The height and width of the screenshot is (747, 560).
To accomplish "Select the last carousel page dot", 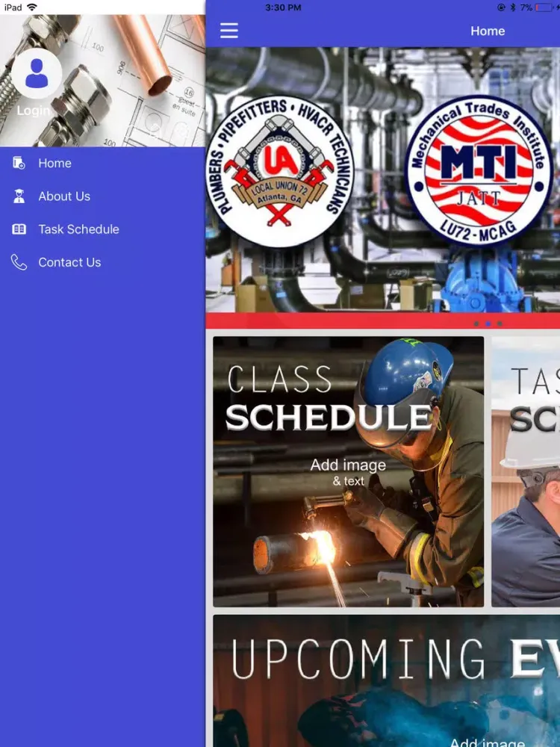I will point(500,323).
